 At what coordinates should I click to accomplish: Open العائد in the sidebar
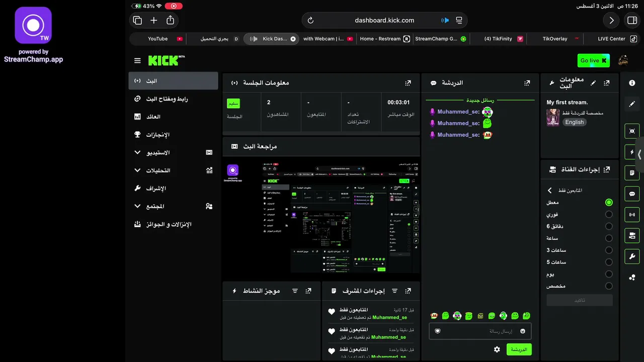(x=173, y=117)
